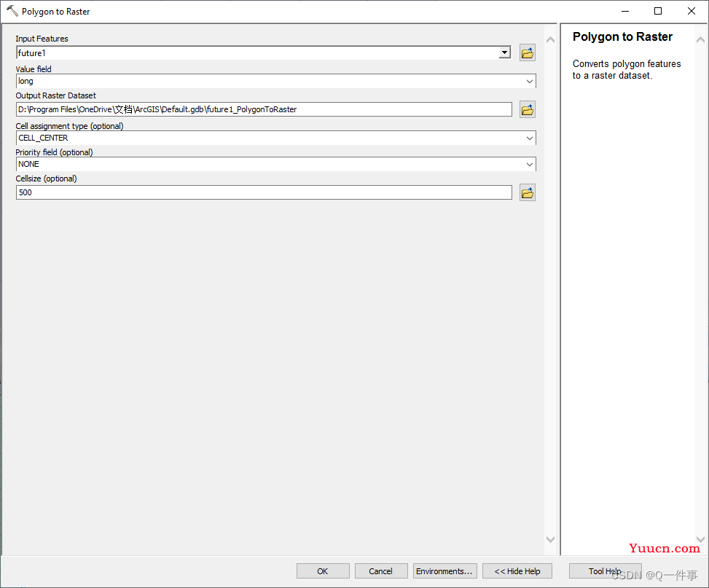Click the Output Raster Dataset label
Image resolution: width=709 pixels, height=588 pixels.
pyautogui.click(x=56, y=95)
